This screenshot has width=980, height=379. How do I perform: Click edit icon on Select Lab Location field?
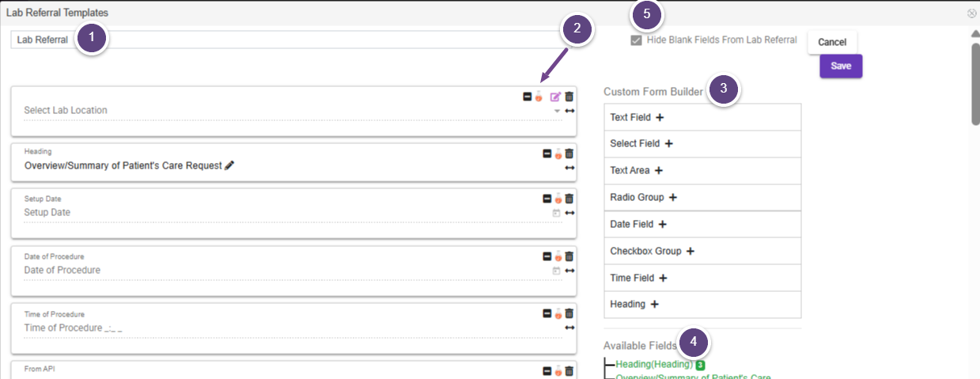(x=555, y=97)
